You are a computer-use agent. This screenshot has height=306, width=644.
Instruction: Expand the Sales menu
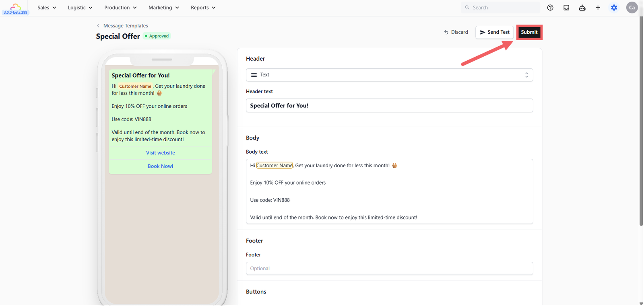[47, 8]
